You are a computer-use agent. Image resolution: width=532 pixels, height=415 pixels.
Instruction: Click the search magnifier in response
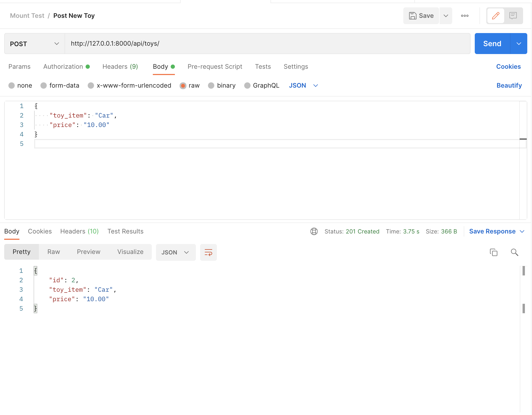pyautogui.click(x=514, y=252)
